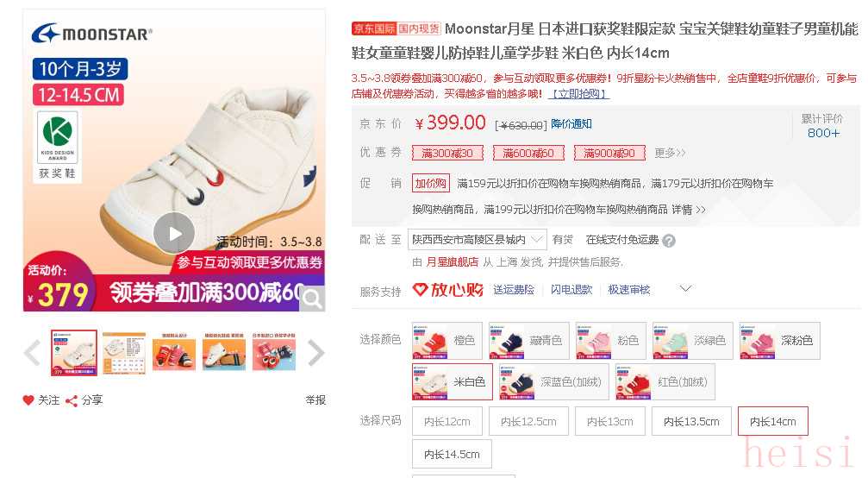Image resolution: width=868 pixels, height=478 pixels.
Task: Open the delivery address dropdown
Action: coord(478,240)
